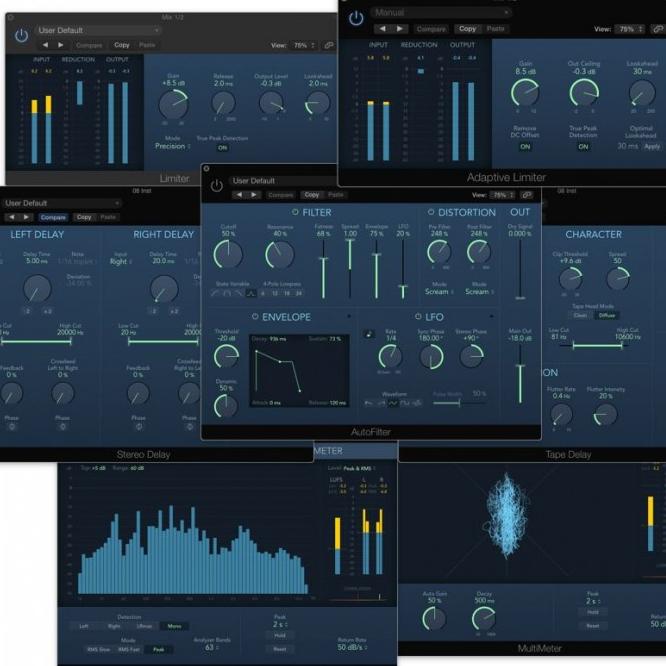Click the LFO beat sync note icon
Viewport: 666px width, 666px height.
tap(369, 334)
